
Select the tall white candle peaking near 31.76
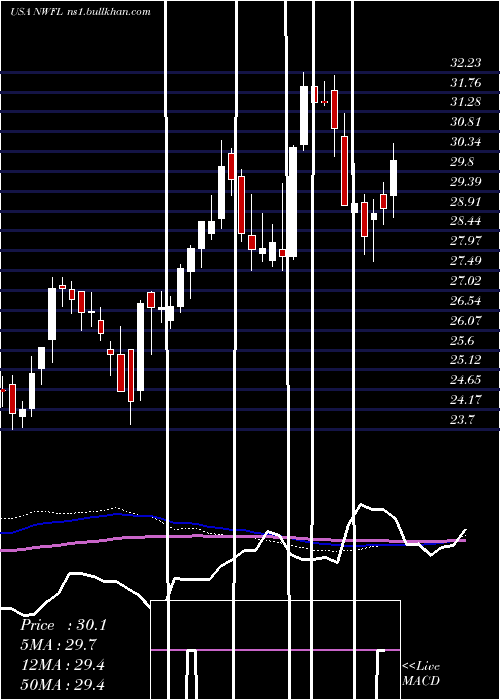304,115
